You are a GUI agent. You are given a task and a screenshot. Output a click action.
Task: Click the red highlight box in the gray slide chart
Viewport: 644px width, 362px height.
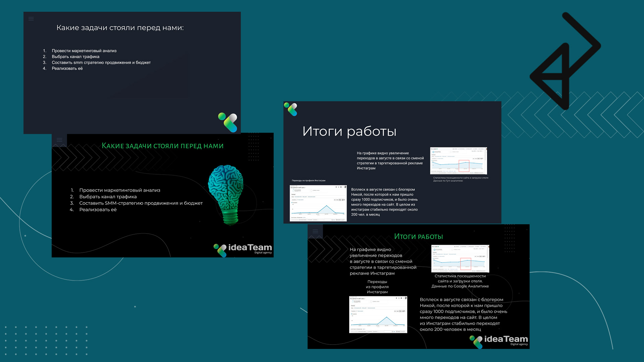pyautogui.click(x=464, y=166)
